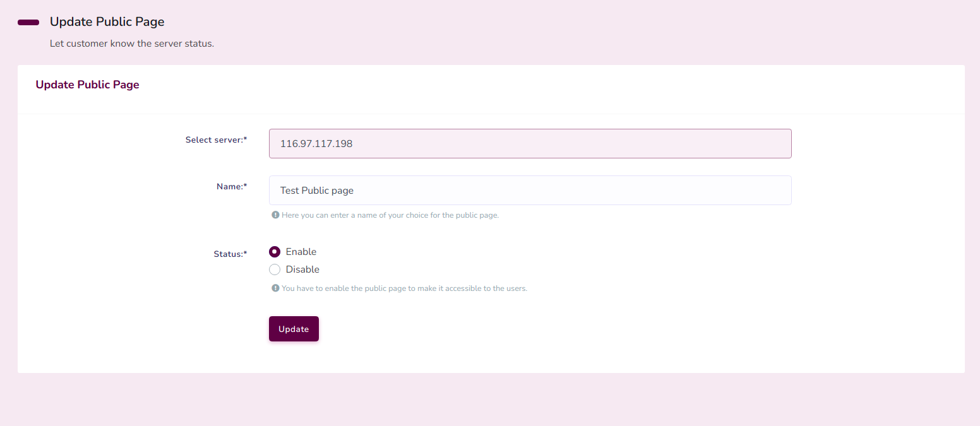The width and height of the screenshot is (980, 426).
Task: Select the Enable status radio button
Action: click(275, 252)
